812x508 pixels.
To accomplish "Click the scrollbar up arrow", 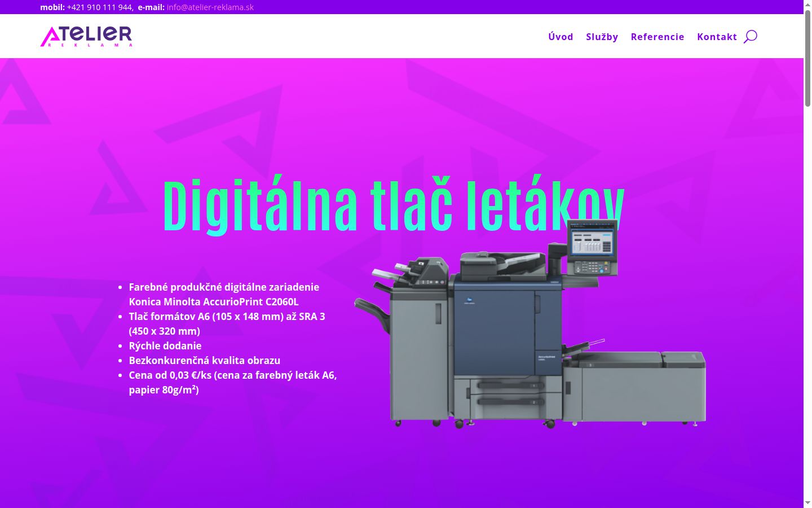I will coord(807,5).
